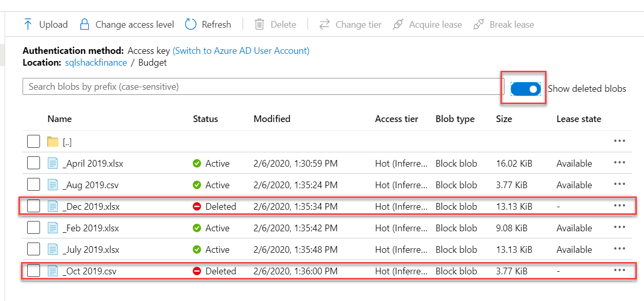The height and width of the screenshot is (301, 644).
Task: Sort blobs by the Name column header
Action: tap(59, 119)
